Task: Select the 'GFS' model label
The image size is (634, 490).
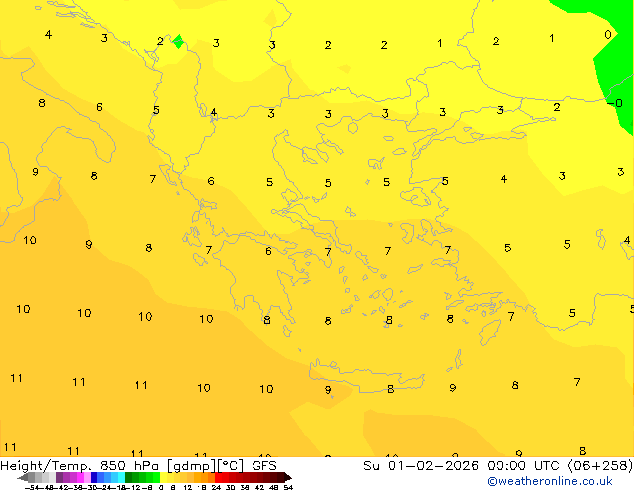Action: click(x=264, y=466)
